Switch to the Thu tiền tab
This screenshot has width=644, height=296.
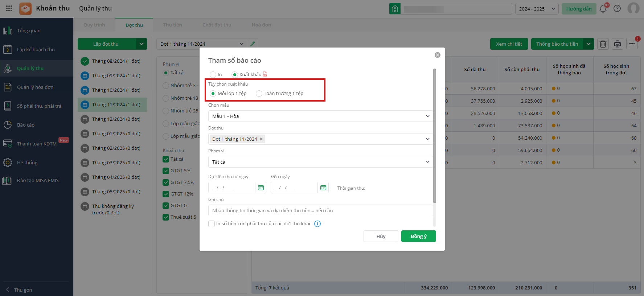point(173,25)
